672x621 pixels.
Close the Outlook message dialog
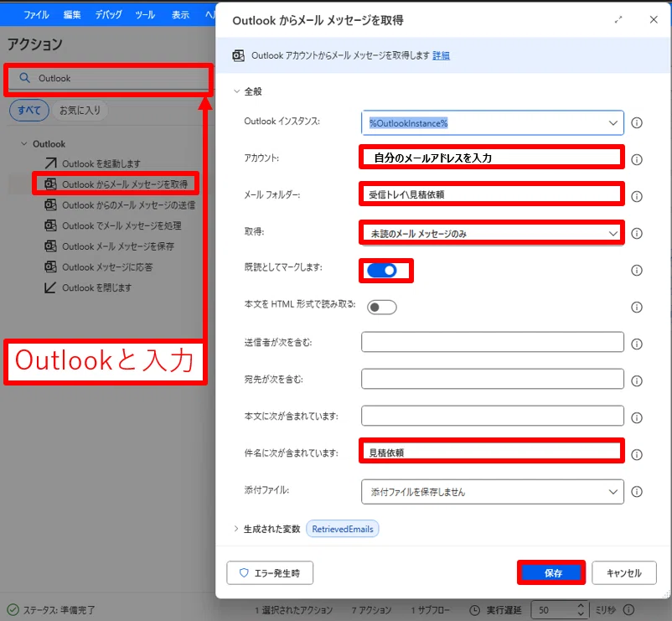(x=653, y=20)
